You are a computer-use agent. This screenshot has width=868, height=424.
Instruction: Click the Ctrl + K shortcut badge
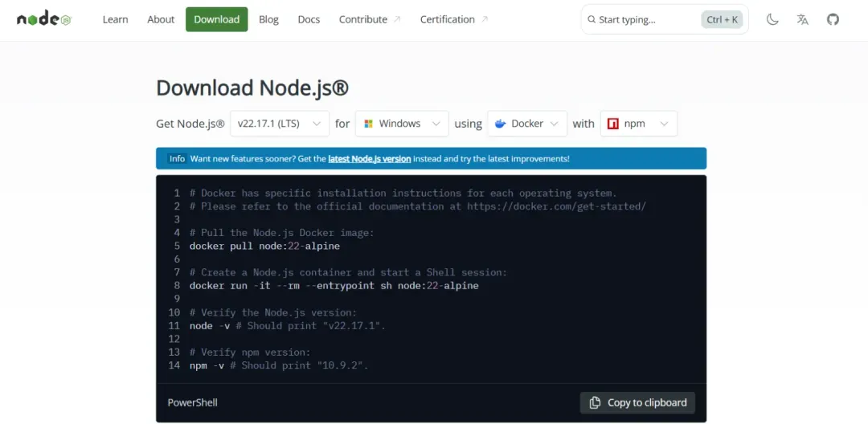click(x=722, y=20)
